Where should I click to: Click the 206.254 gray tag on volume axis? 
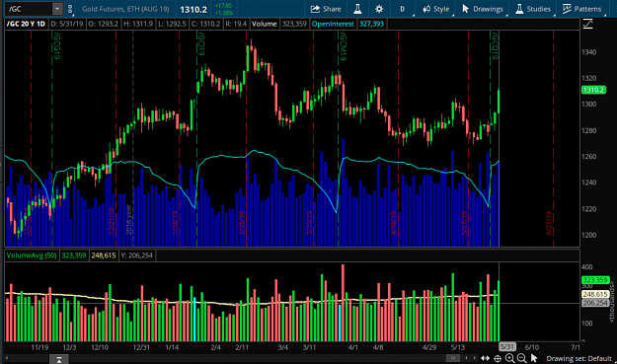coord(595,303)
